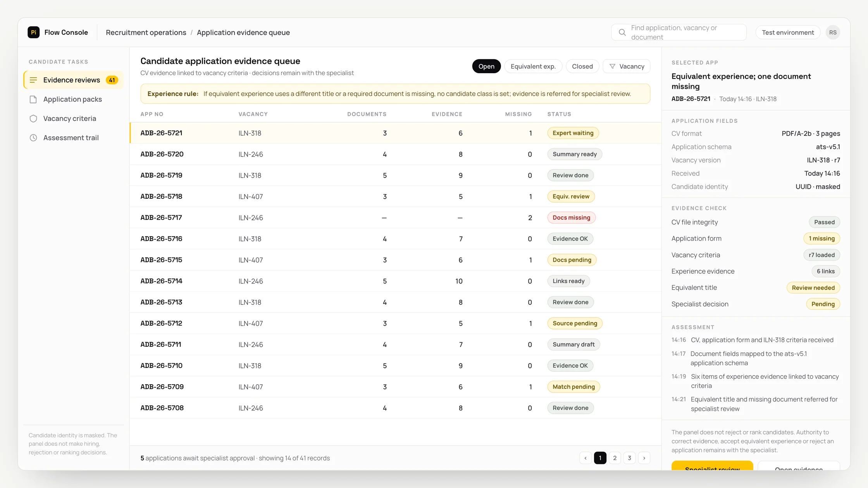Click the 6 links Experience evidence badge
The width and height of the screenshot is (868, 488).
[x=826, y=271]
